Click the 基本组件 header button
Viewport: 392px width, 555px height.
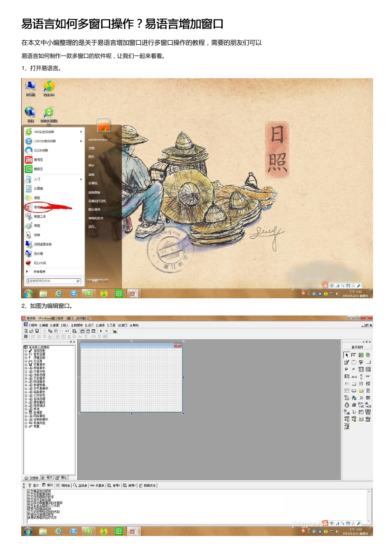(x=357, y=347)
